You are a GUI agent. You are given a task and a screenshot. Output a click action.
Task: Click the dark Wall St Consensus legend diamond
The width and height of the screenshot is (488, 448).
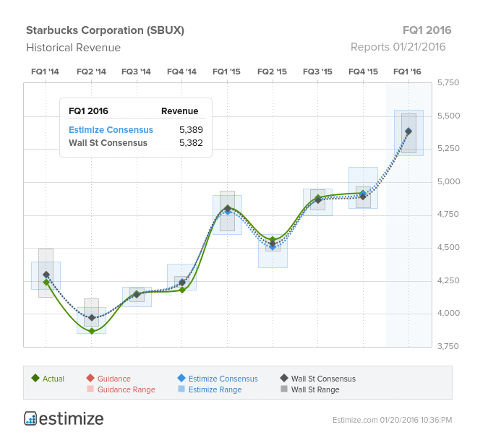pos(284,379)
